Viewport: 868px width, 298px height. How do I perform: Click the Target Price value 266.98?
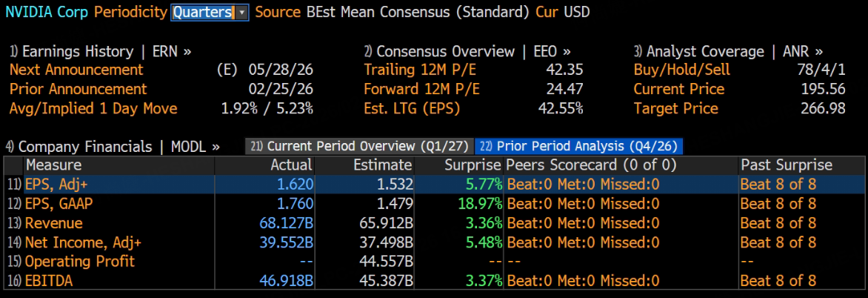tap(823, 109)
